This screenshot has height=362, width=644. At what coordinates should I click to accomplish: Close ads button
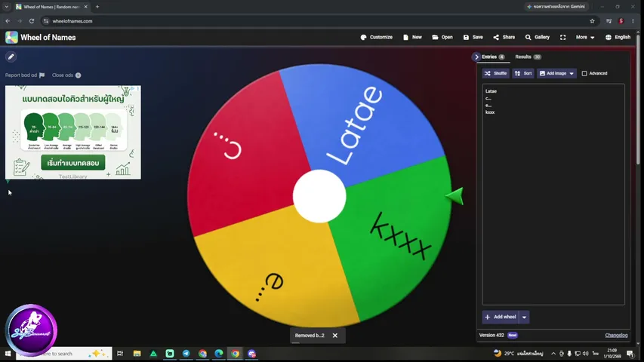click(x=66, y=75)
